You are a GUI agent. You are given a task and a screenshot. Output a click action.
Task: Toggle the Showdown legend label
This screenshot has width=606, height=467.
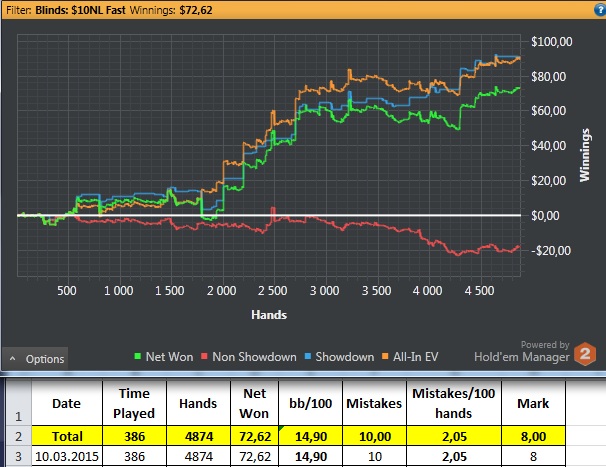coord(345,356)
